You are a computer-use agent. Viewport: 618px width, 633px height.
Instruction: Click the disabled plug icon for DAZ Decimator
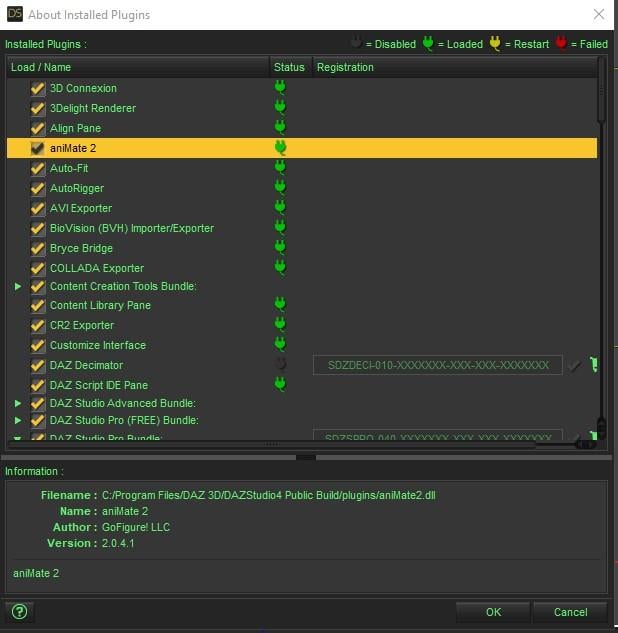[281, 365]
